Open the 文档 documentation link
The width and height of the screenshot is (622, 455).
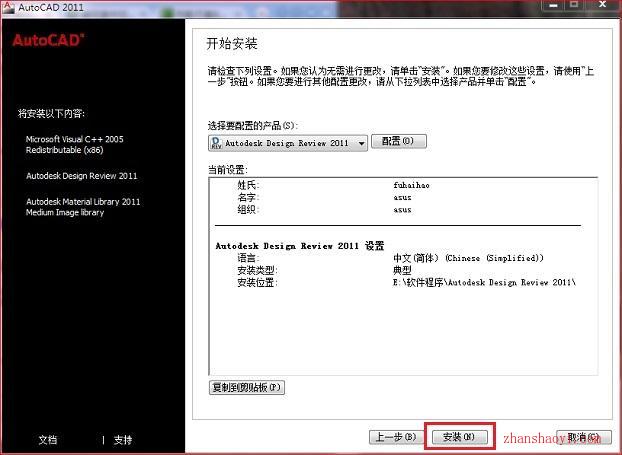[48, 440]
